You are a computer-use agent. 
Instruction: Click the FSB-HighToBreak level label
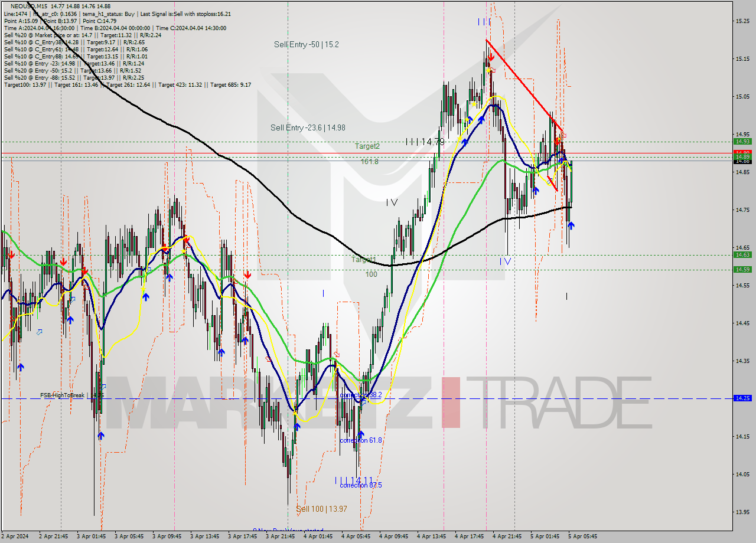click(x=72, y=395)
